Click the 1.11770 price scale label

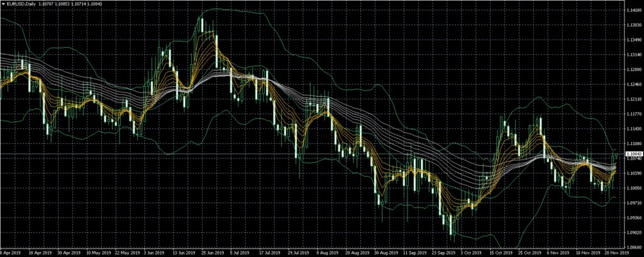[x=635, y=114]
